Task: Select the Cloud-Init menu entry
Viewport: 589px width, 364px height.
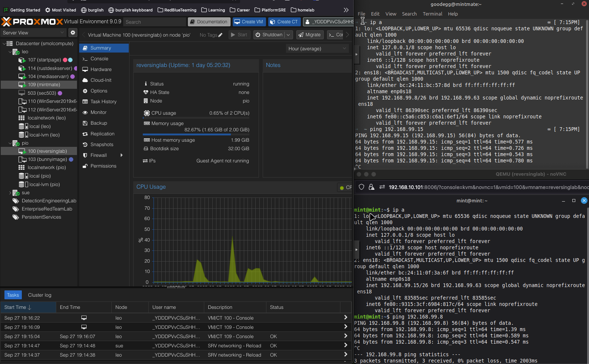Action: [x=101, y=80]
